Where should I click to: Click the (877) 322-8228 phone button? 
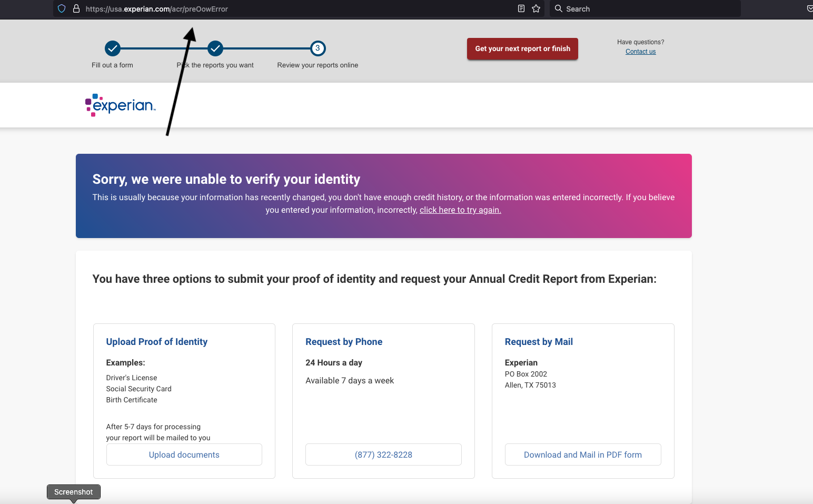tap(383, 454)
